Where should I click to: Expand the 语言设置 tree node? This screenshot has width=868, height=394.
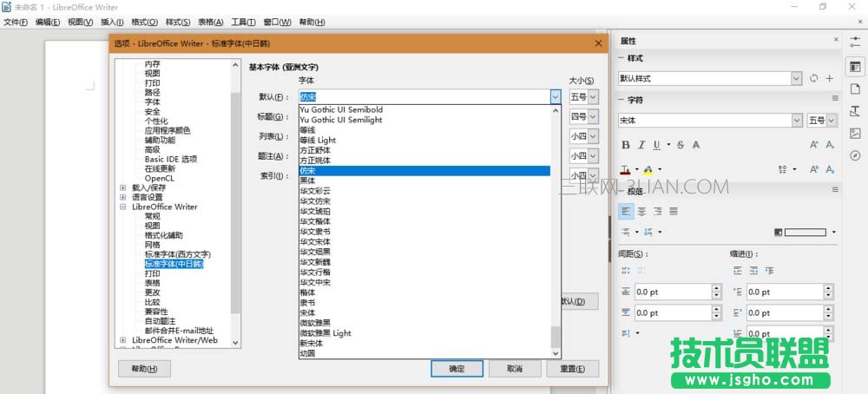click(123, 197)
